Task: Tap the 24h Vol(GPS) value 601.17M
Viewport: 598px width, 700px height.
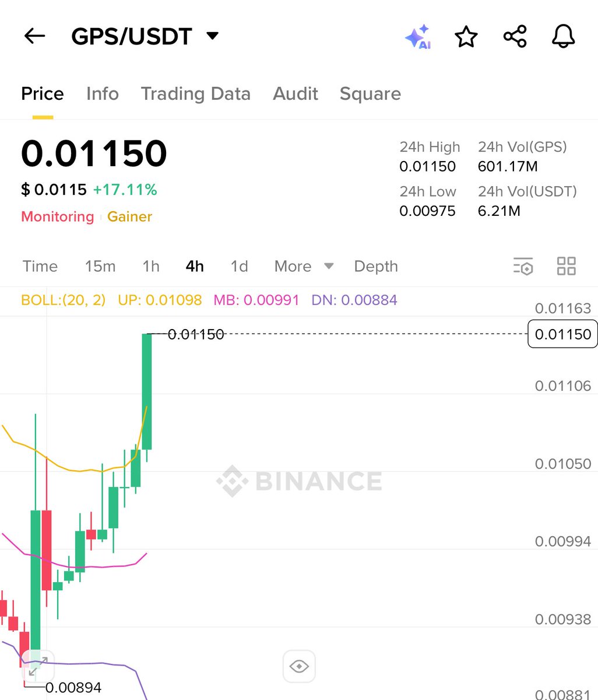Action: point(508,167)
